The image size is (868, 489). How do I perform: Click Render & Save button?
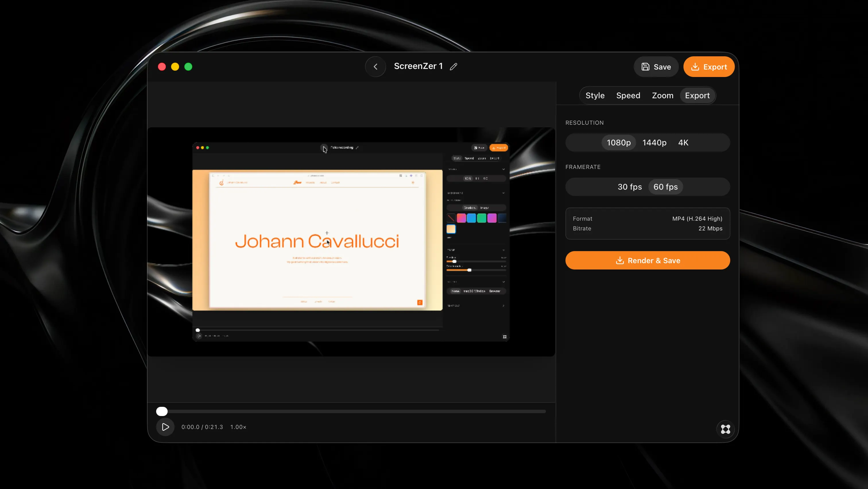648,260
